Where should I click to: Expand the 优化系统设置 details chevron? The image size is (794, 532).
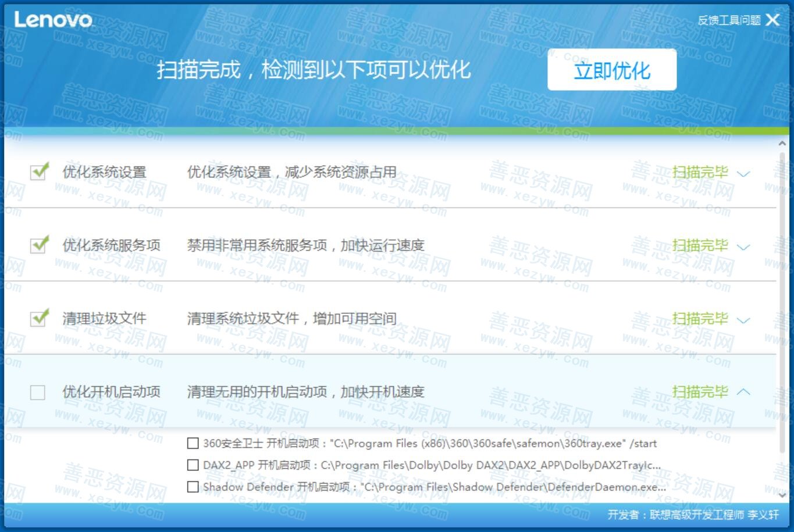[743, 173]
